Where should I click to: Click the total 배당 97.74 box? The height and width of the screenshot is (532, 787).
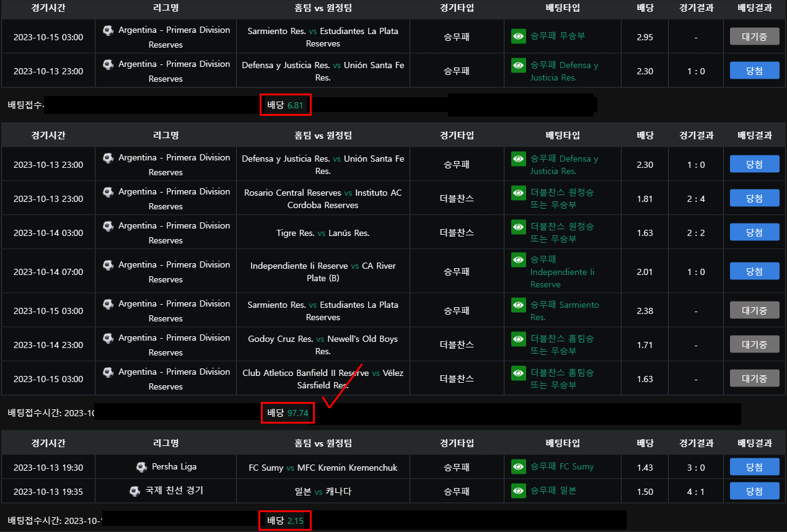(288, 413)
